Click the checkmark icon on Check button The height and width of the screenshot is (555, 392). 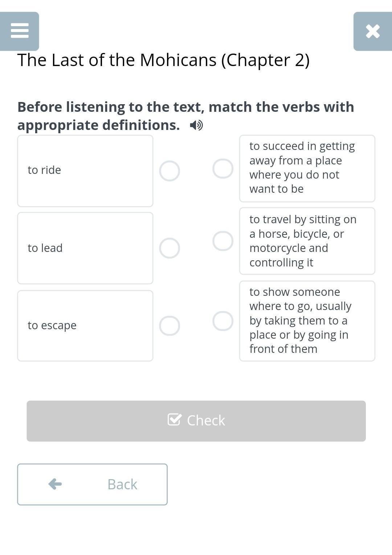[x=175, y=420]
